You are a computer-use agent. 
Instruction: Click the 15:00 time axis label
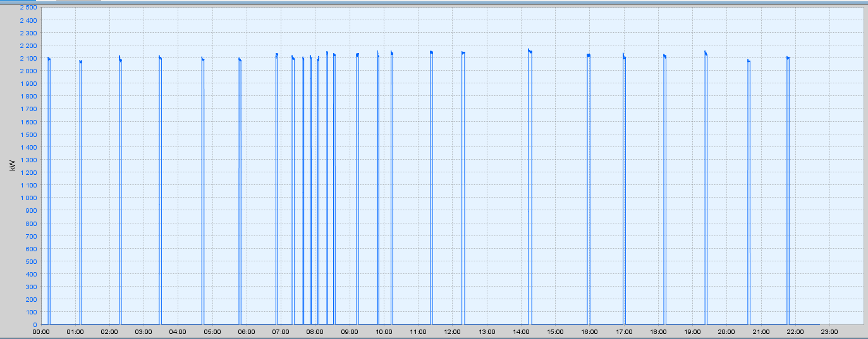(x=555, y=331)
